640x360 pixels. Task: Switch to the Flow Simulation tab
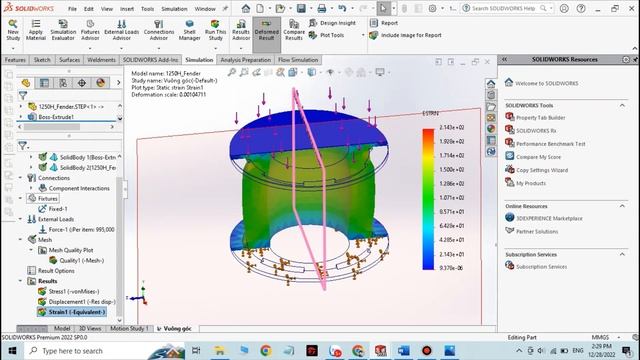[298, 60]
